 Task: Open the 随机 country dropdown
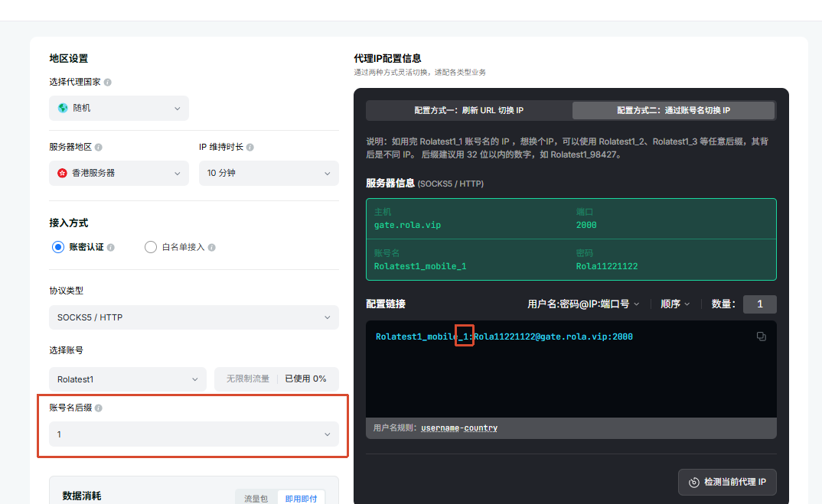[x=119, y=108]
